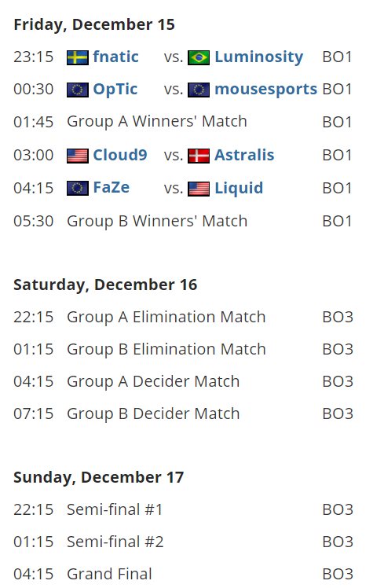The height and width of the screenshot is (588, 373).
Task: Click the US flag next to Cloud9
Action: [78, 156]
